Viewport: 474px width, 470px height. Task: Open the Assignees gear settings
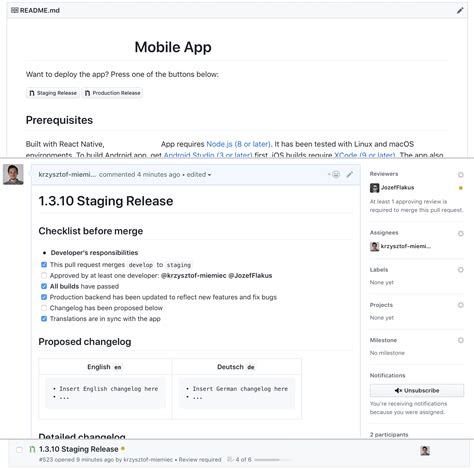coord(461,233)
